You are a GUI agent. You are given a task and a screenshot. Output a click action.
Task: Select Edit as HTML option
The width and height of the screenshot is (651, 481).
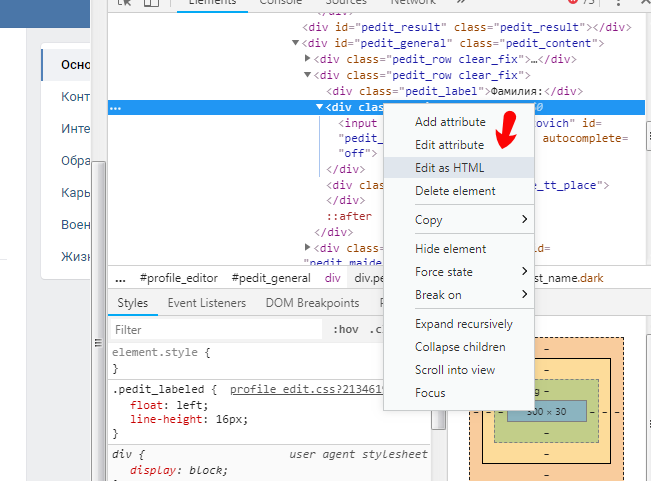coord(459,168)
